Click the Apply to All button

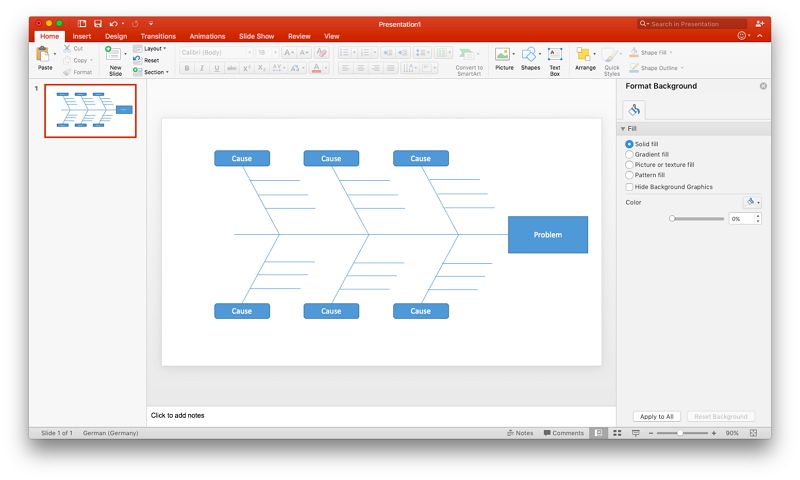coord(656,416)
